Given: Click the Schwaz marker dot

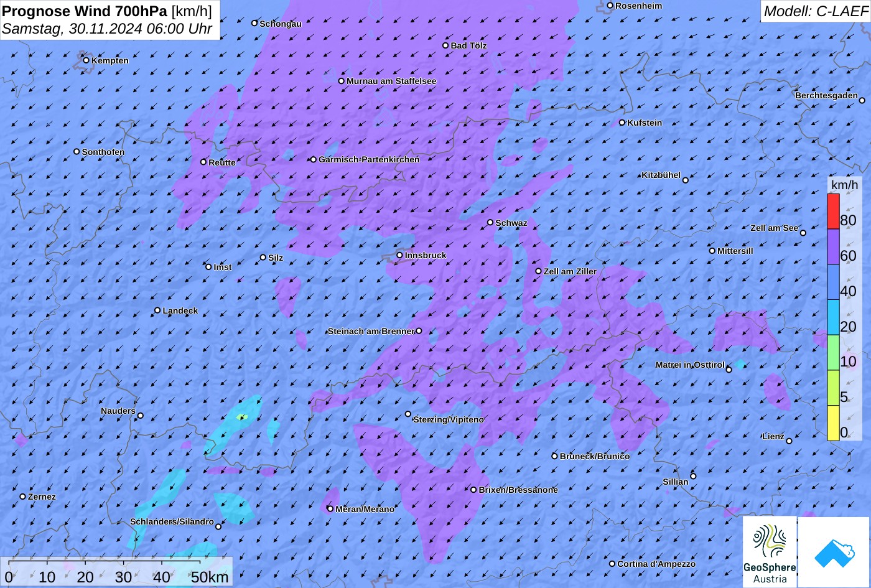Looking at the screenshot, I should click(x=490, y=222).
